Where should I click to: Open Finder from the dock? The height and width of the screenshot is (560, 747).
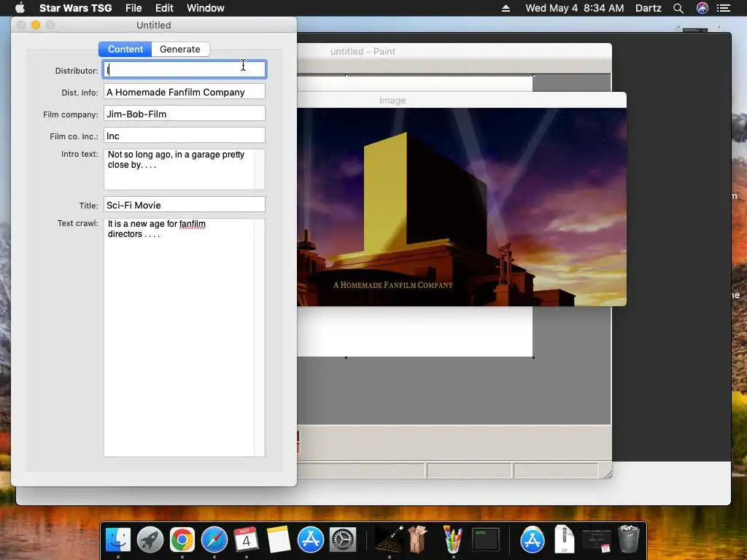(x=117, y=540)
